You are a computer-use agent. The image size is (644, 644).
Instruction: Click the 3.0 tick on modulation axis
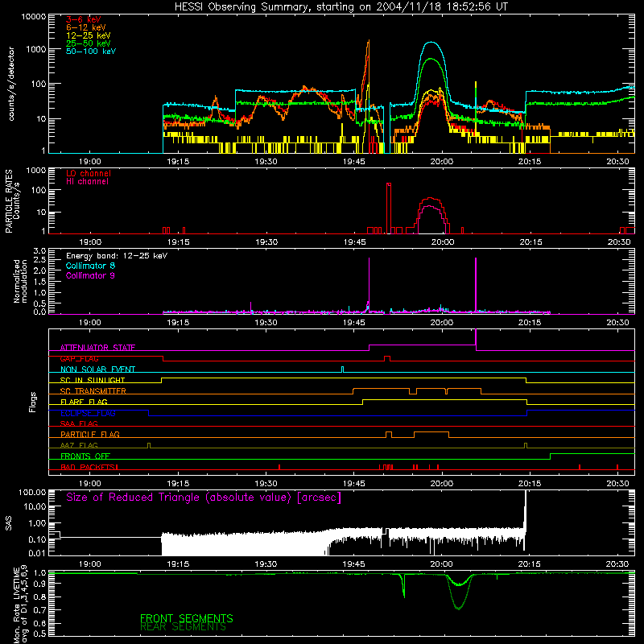[39, 251]
